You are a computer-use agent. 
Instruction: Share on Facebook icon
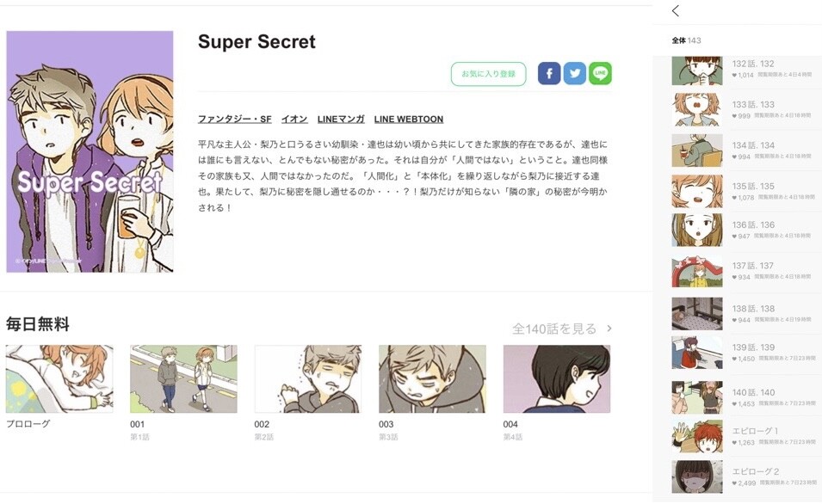coord(549,73)
